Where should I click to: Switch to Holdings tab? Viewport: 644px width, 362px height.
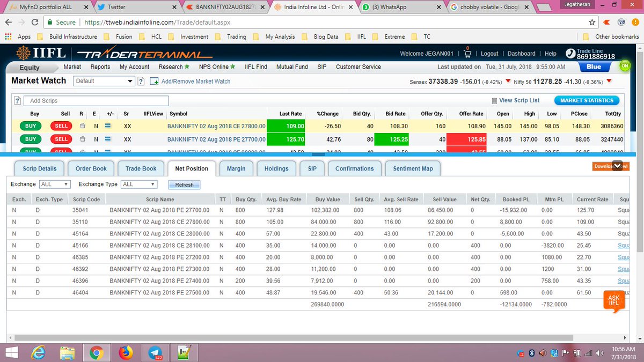(x=276, y=168)
